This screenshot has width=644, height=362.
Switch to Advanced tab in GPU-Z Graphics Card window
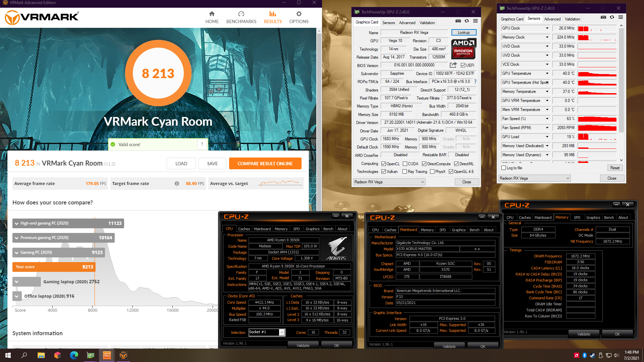tap(407, 23)
